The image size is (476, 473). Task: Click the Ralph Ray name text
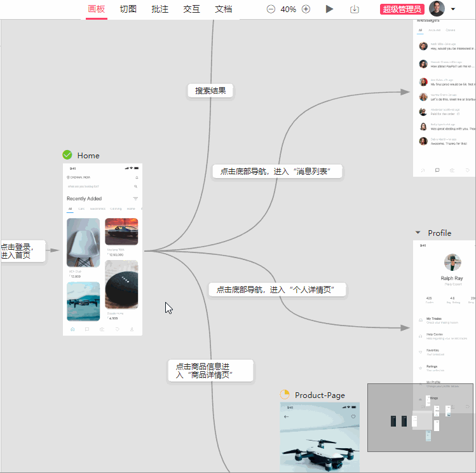click(x=452, y=278)
